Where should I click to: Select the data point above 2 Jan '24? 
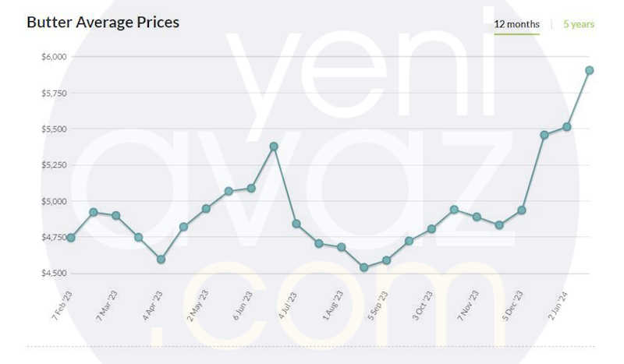tap(567, 127)
